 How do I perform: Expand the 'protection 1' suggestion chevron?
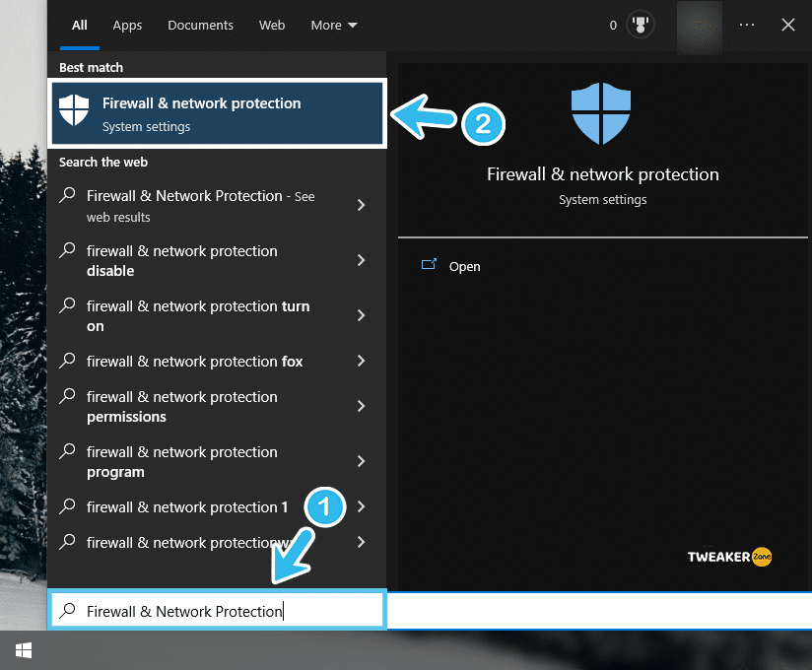tap(362, 506)
